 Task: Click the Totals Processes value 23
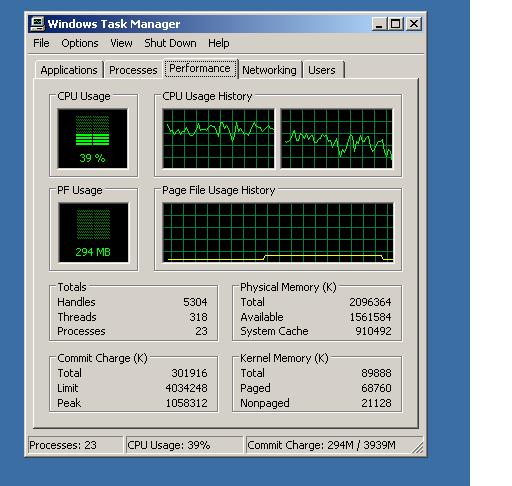tap(201, 331)
